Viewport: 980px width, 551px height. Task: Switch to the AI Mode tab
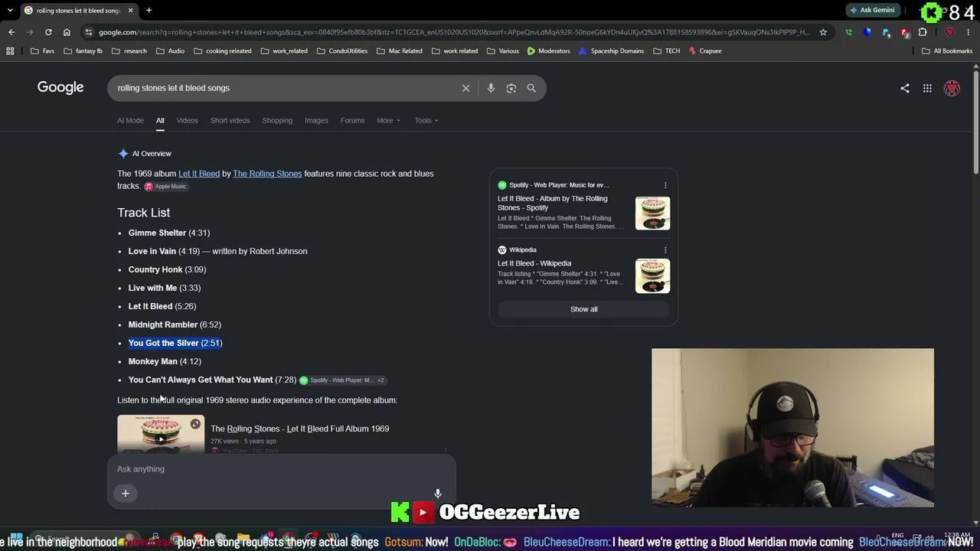130,120
